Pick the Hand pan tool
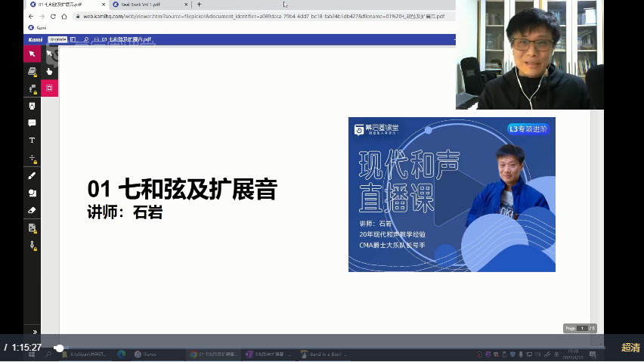The image size is (644, 362). tap(49, 71)
